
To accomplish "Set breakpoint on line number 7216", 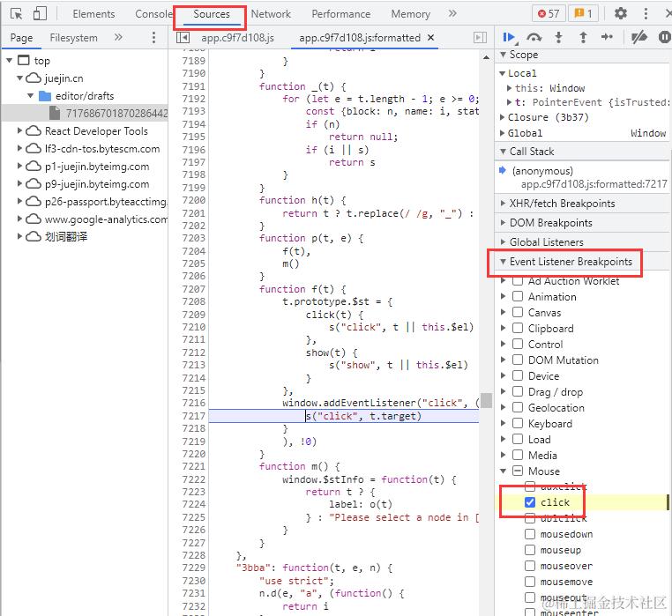I will (194, 403).
